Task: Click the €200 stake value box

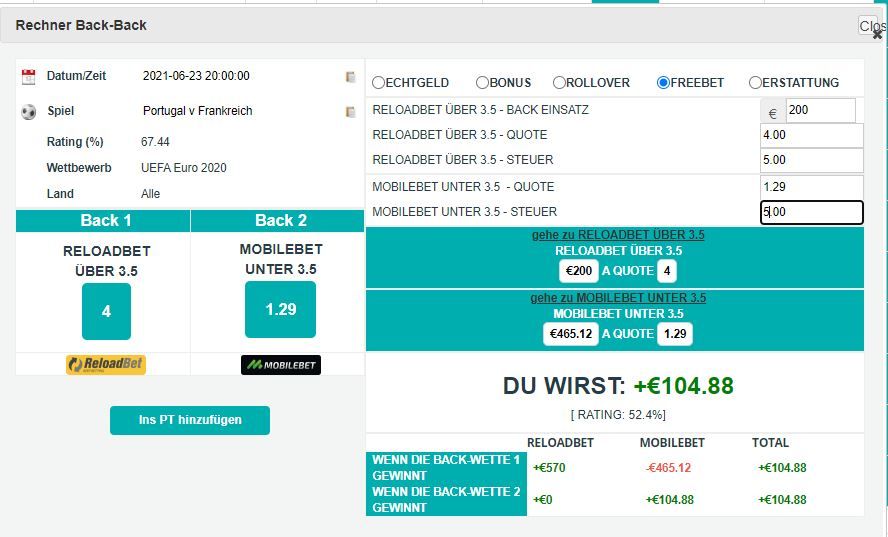Action: [x=578, y=271]
